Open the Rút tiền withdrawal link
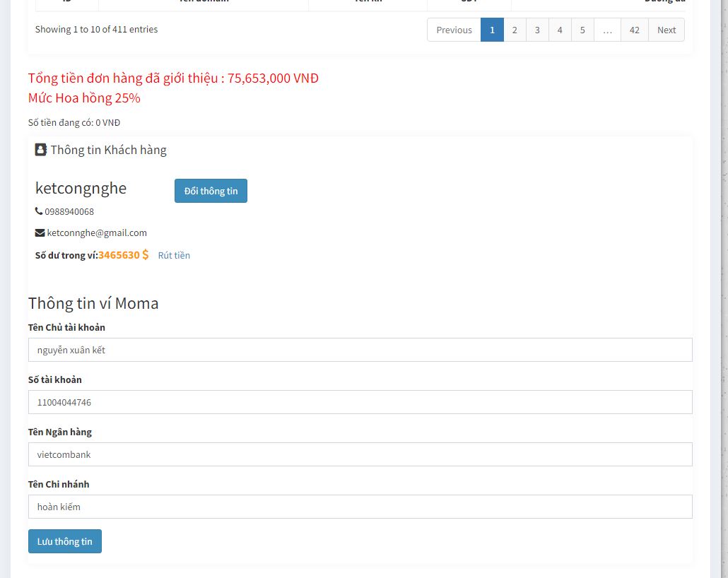 pos(174,256)
